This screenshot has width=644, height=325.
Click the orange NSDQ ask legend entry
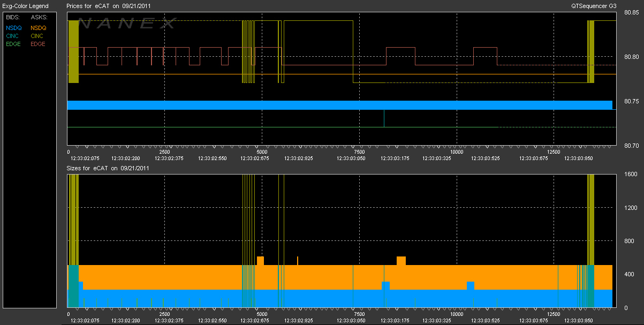[x=39, y=27]
